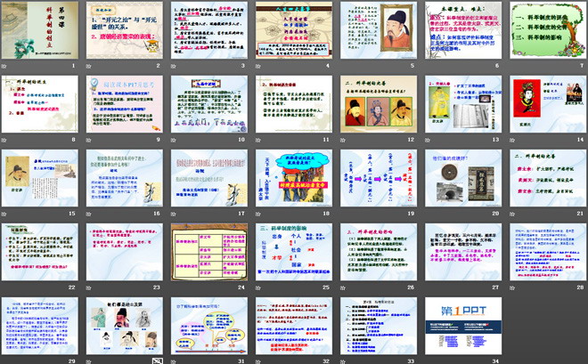Screen dimensions: 588x364
Task: Click the animation star icon below slide 29
Action: point(4,360)
